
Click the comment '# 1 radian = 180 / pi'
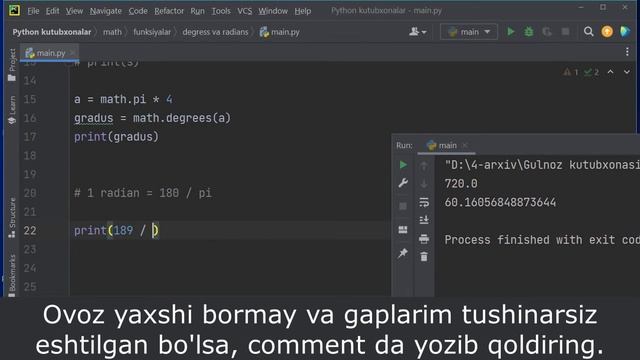[x=143, y=193]
